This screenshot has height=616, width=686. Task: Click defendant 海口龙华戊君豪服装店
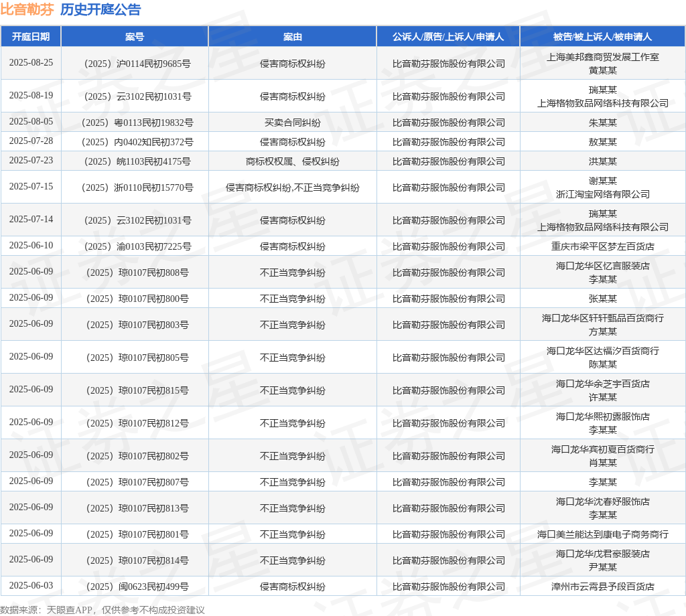602,554
